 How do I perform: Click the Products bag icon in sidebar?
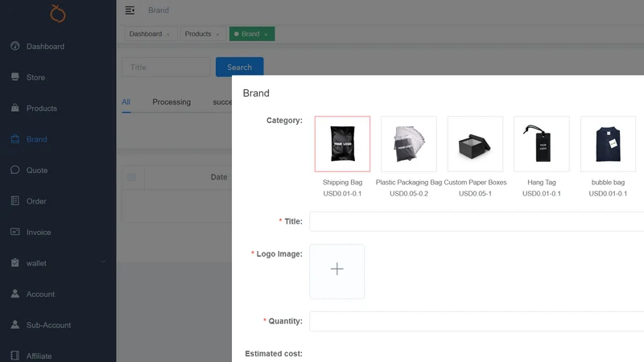click(15, 108)
